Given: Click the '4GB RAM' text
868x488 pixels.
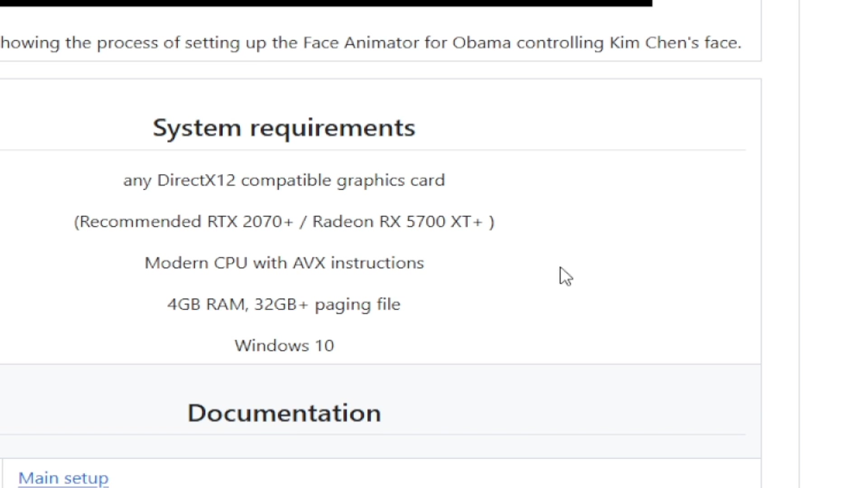Looking at the screenshot, I should pyautogui.click(x=206, y=305).
